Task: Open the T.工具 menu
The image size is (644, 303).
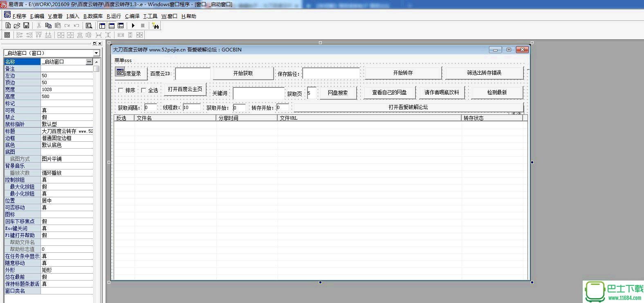Action: pos(150,16)
